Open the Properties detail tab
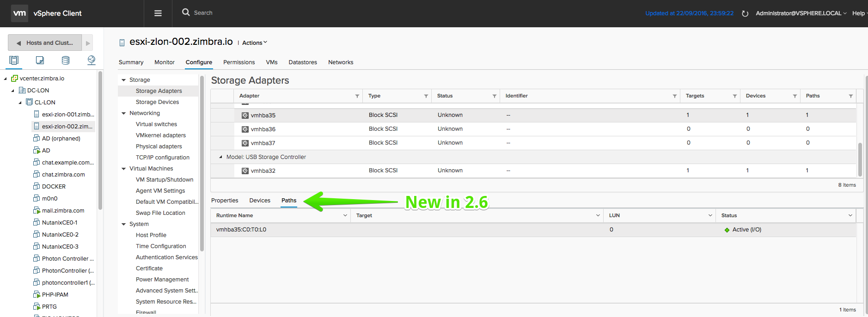Screen dimensions: 868x317 [225, 201]
